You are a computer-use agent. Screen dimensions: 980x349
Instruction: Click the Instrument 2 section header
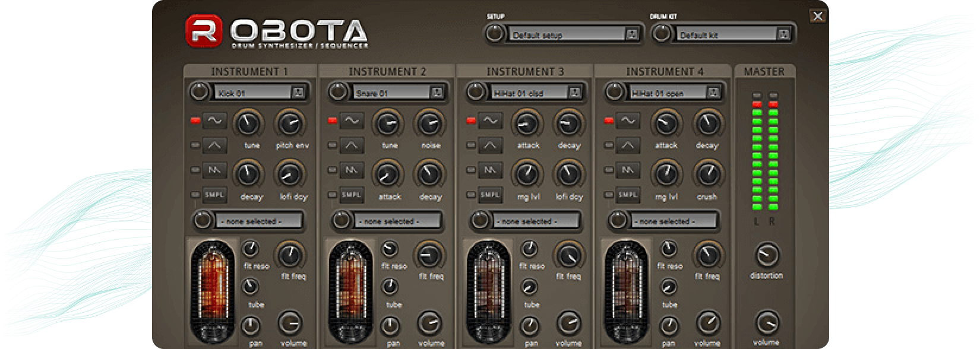[x=387, y=71]
